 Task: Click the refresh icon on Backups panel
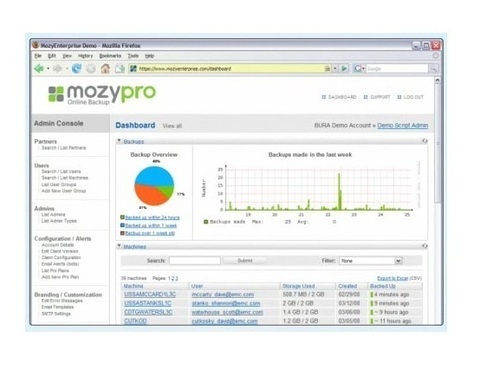pos(425,141)
